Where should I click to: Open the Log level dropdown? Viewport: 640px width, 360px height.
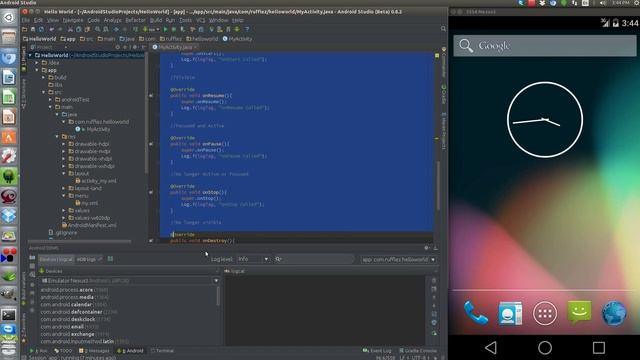[253, 259]
